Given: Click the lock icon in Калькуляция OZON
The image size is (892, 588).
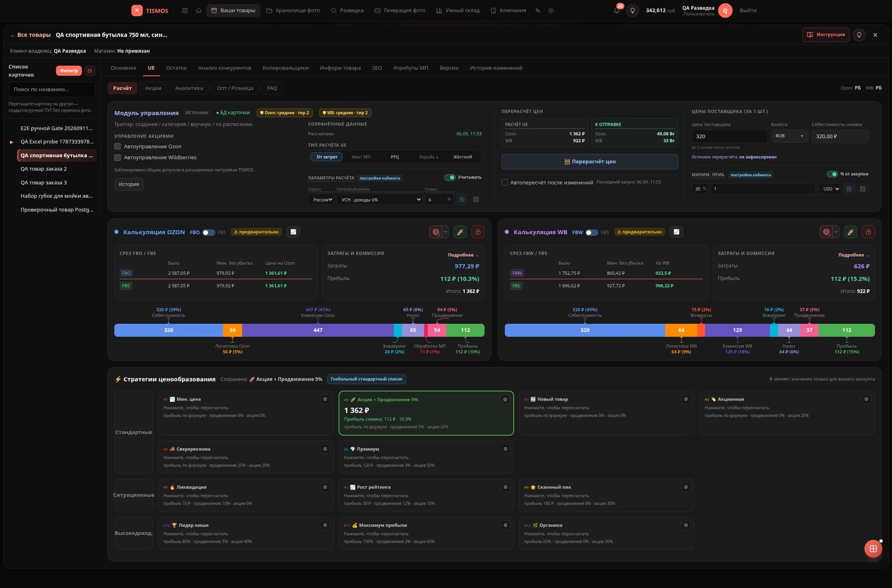Looking at the screenshot, I should click(478, 232).
